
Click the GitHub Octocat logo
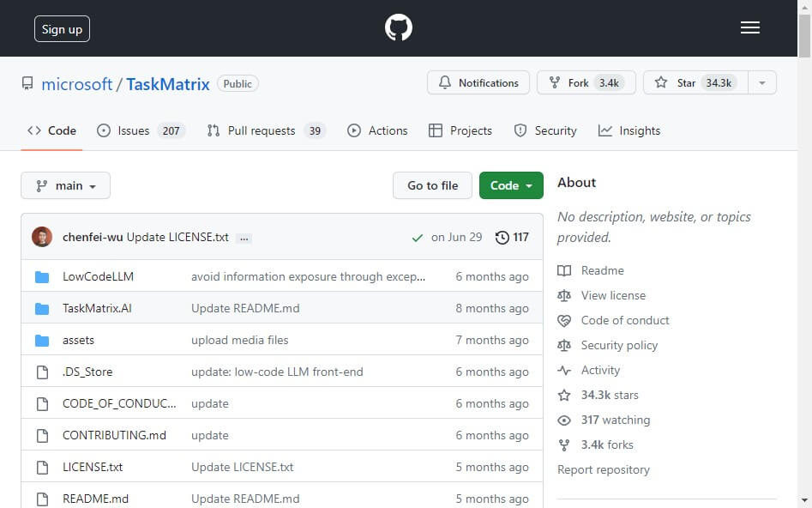pos(398,27)
